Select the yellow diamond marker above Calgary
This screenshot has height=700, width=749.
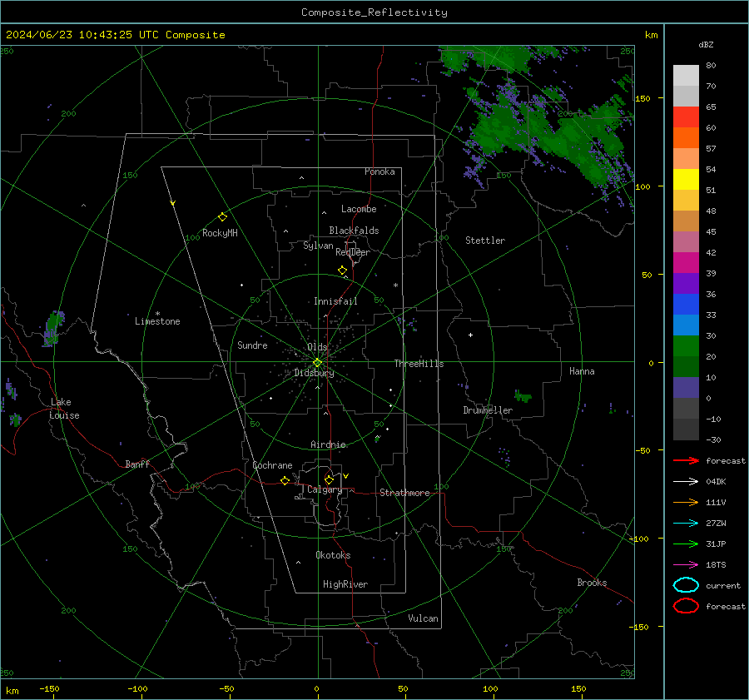click(x=329, y=479)
